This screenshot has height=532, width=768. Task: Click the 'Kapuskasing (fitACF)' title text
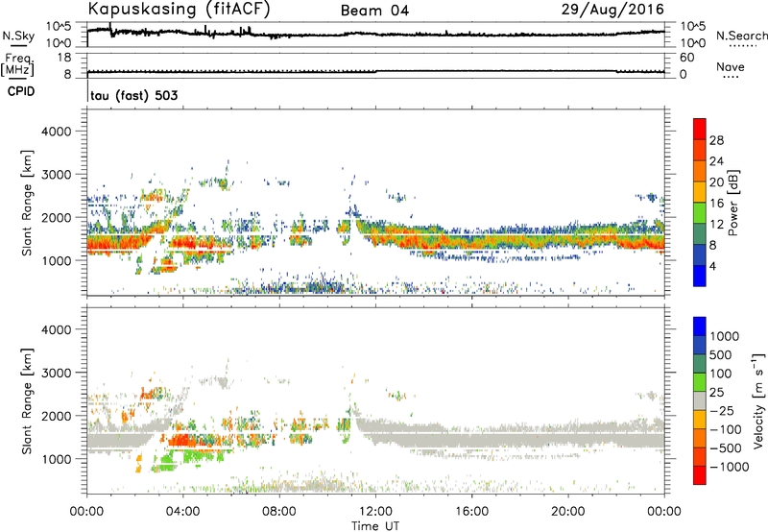[x=179, y=9]
